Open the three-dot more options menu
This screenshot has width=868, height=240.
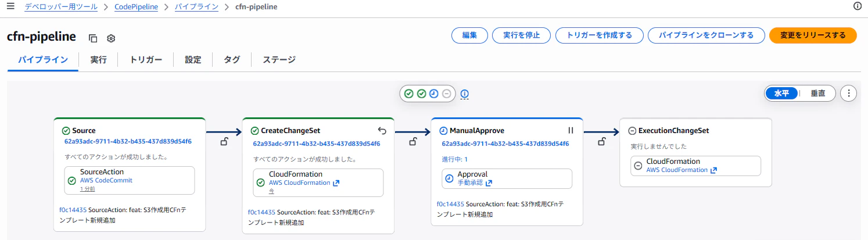pos(849,93)
